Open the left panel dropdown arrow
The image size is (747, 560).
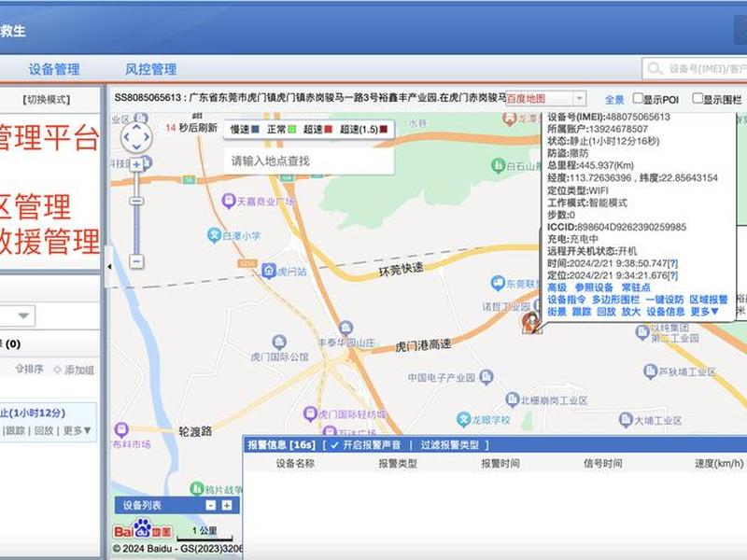[23, 315]
